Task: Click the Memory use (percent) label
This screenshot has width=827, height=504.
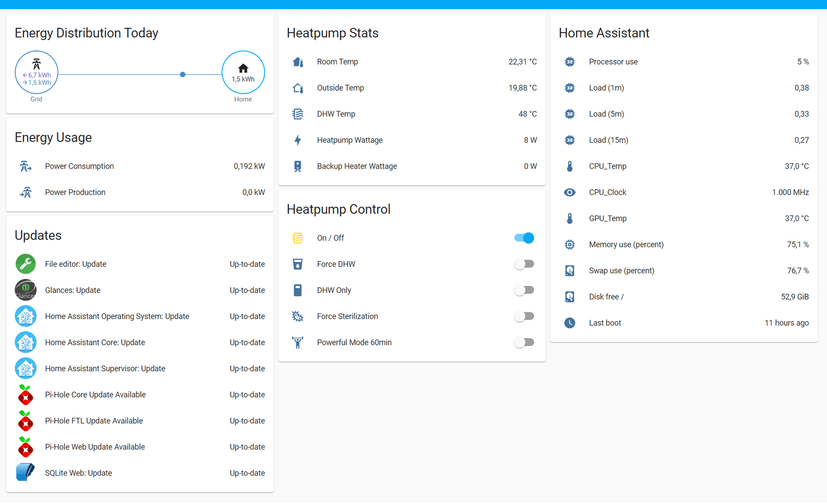Action: [x=626, y=245]
